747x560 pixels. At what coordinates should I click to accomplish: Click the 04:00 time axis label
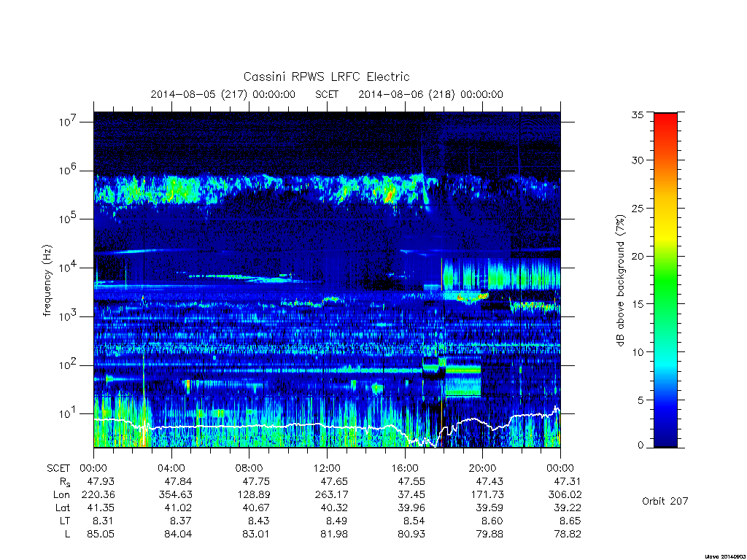pyautogui.click(x=171, y=468)
